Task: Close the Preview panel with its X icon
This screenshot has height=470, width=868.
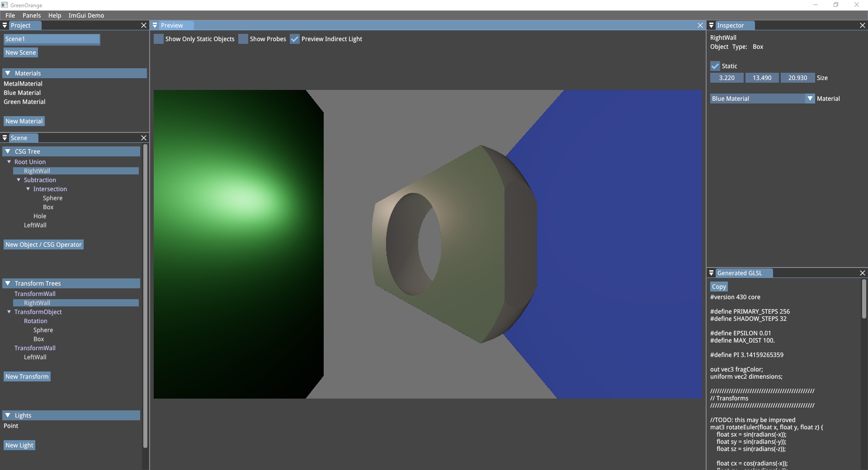Action: tap(700, 26)
